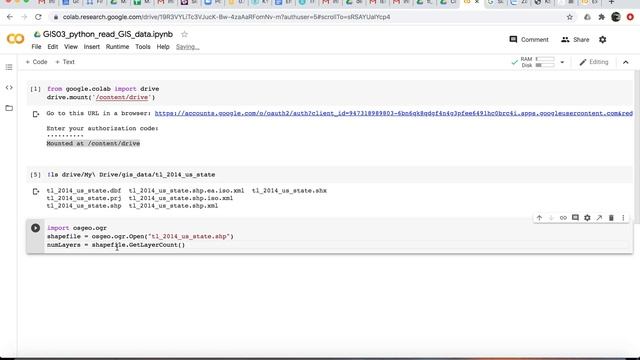Add a comment on the selected cell
Screen dimensions: 640x360
(x=575, y=218)
